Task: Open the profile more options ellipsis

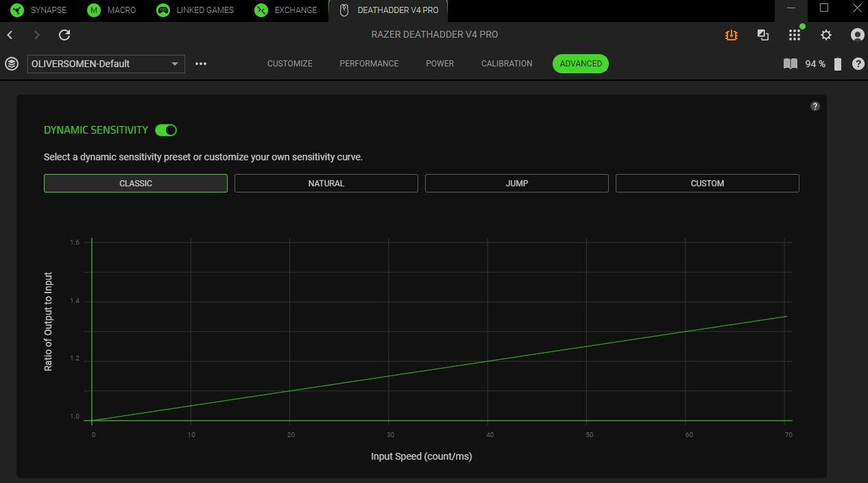Action: coord(201,64)
